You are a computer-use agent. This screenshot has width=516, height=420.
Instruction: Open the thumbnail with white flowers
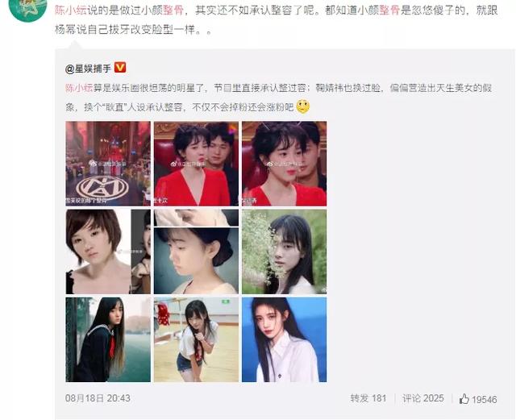click(285, 252)
